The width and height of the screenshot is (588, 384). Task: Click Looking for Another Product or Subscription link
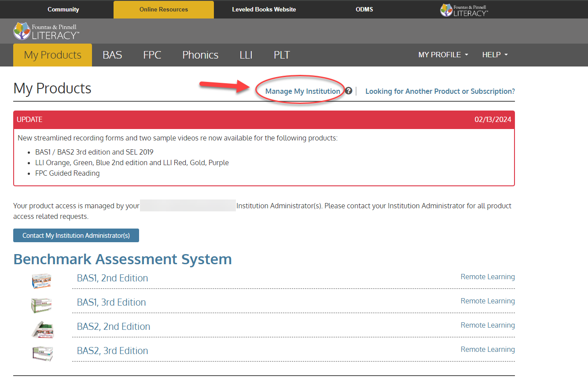440,91
